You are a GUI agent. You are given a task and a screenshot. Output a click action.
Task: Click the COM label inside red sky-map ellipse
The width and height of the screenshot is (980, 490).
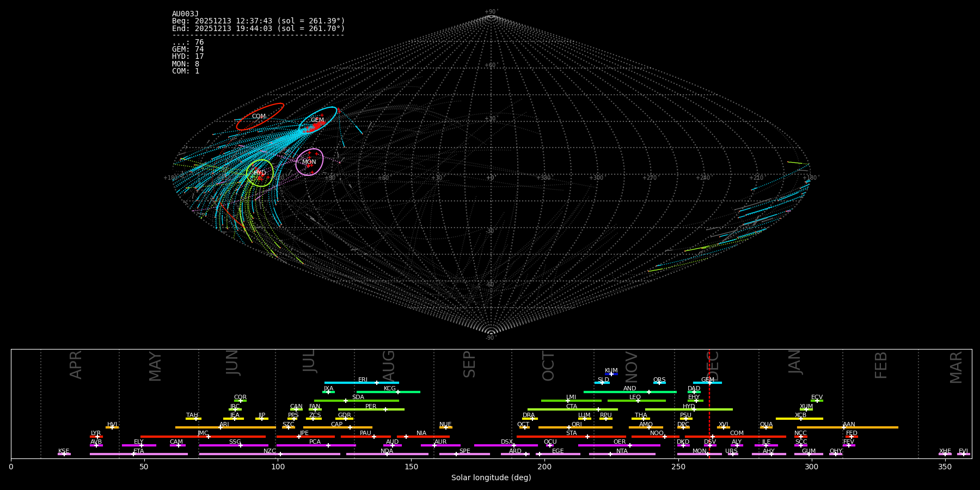259,117
